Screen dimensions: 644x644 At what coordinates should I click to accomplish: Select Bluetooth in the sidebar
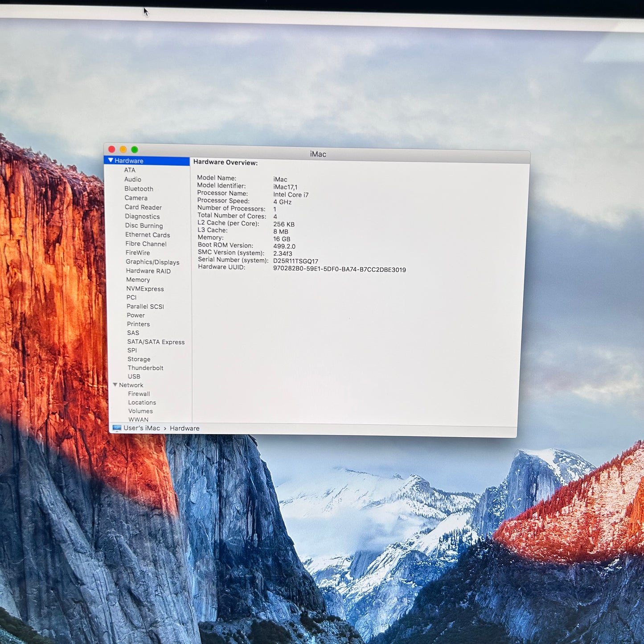(x=139, y=189)
